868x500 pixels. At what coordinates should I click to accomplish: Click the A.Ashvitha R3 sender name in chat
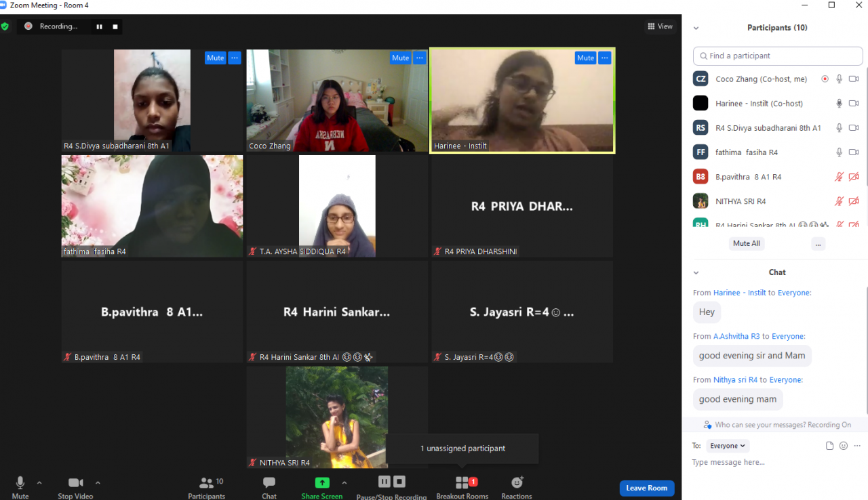(736, 336)
